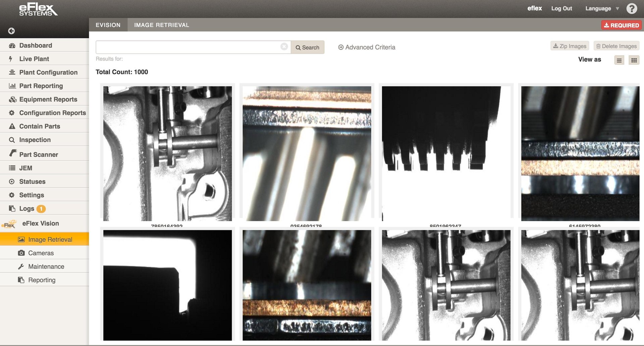Switch to list view
Screen dimensions: 644x346
(x=619, y=60)
